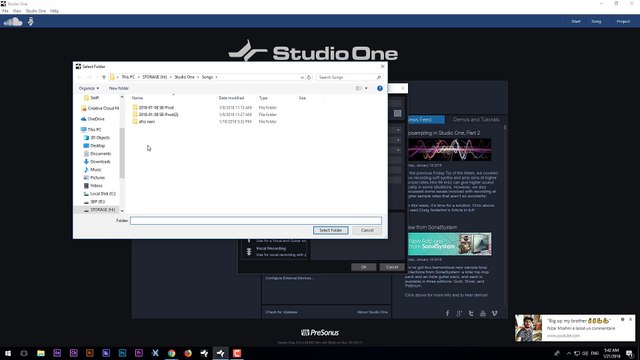Go up one folder level in dialog
Screen dimensions: 640x360
pyautogui.click(x=104, y=77)
